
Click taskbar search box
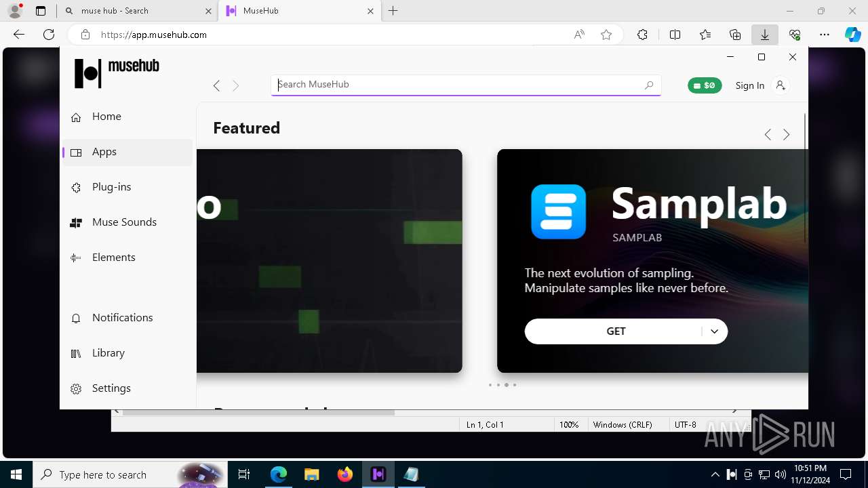(131, 474)
